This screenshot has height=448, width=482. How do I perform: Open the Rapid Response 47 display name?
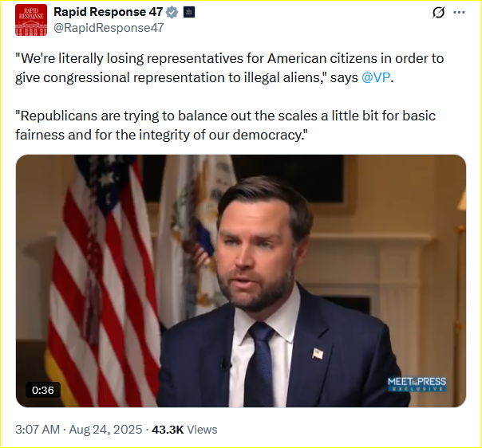click(109, 12)
